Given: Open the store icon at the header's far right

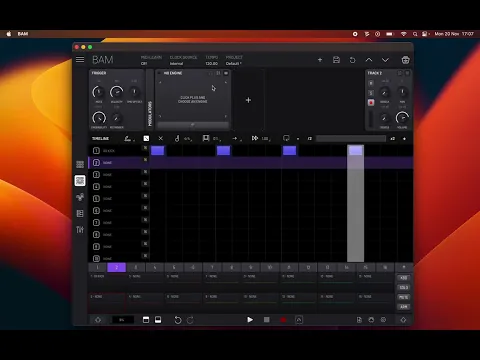Looking at the screenshot, I should (x=405, y=60).
